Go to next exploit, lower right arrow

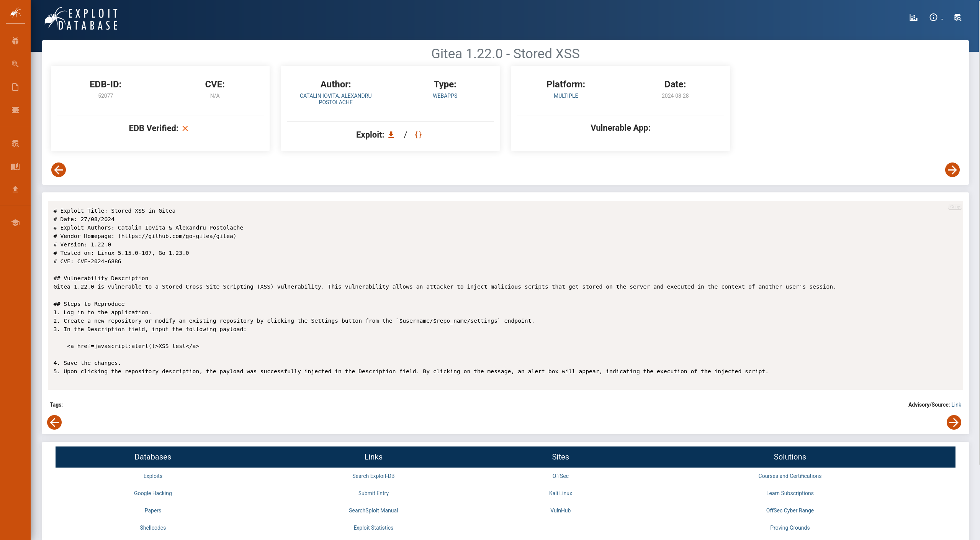click(954, 422)
